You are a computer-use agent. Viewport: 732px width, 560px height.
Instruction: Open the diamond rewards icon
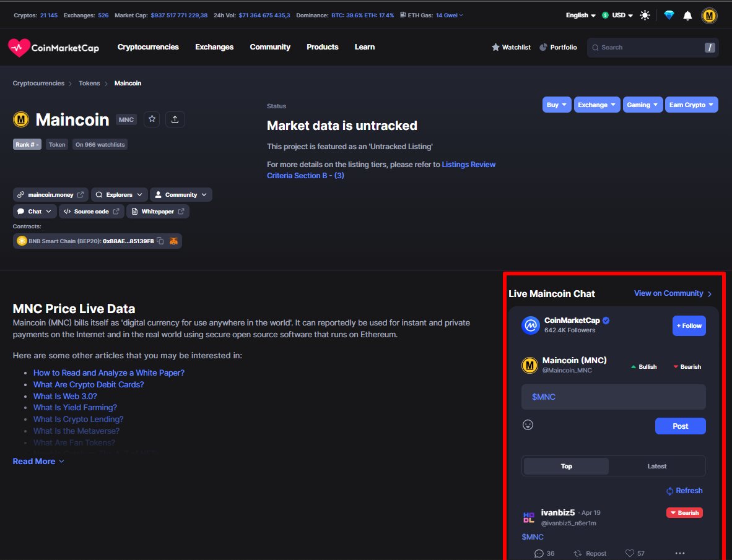[669, 15]
